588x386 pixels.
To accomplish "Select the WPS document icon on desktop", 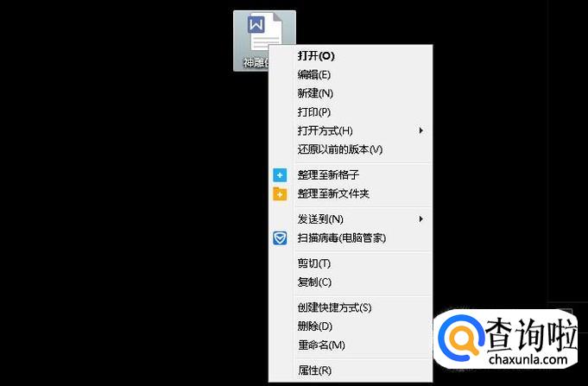I will 264,33.
